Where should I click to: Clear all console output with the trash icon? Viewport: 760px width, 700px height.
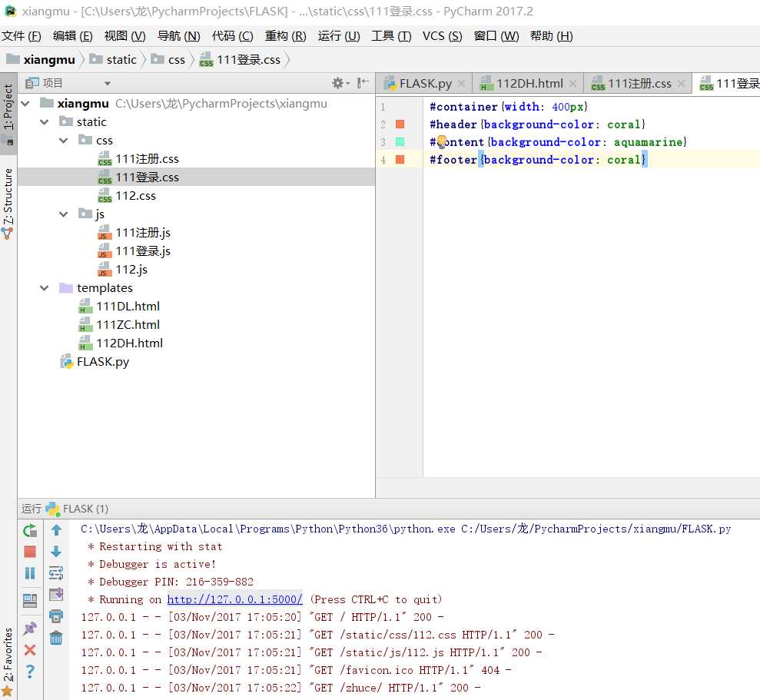coord(56,638)
